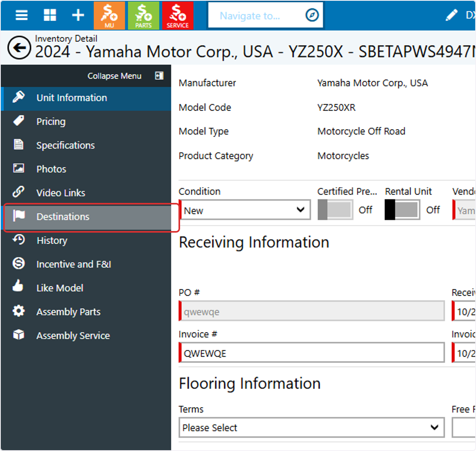Click the Invoice # field
Screen dimensions: 476x451
point(312,353)
